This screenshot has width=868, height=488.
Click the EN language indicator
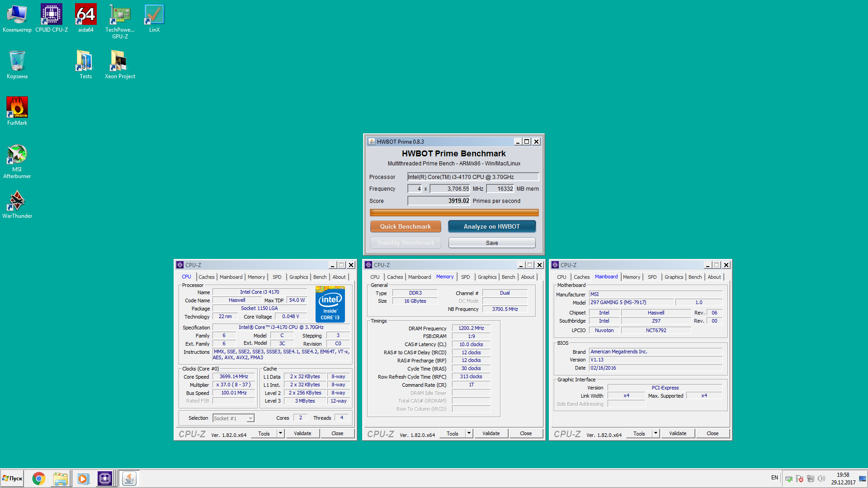point(774,478)
